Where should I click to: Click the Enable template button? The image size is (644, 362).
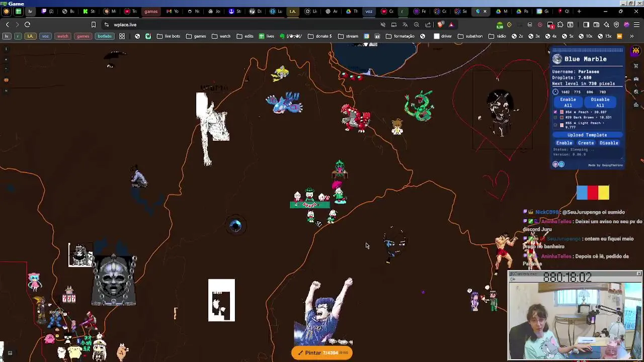pos(564,143)
